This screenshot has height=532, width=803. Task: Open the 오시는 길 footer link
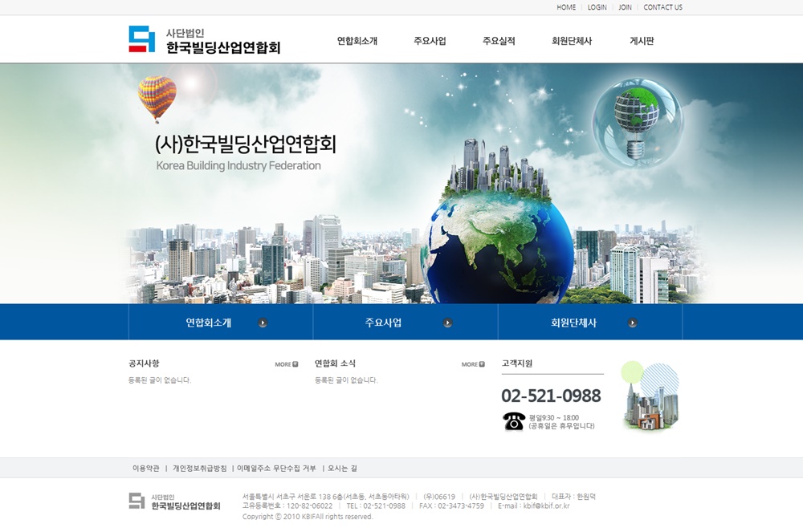(x=342, y=468)
